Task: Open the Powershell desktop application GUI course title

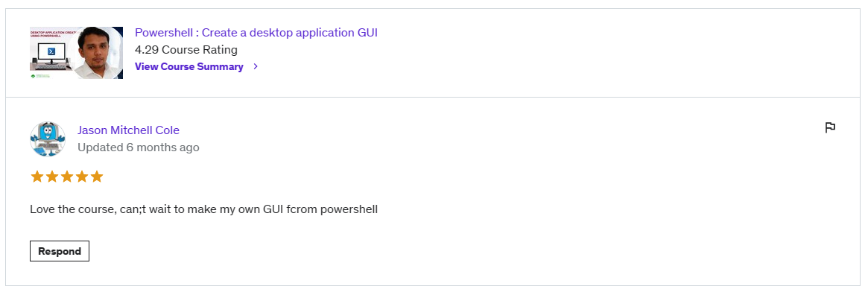Action: [x=256, y=32]
